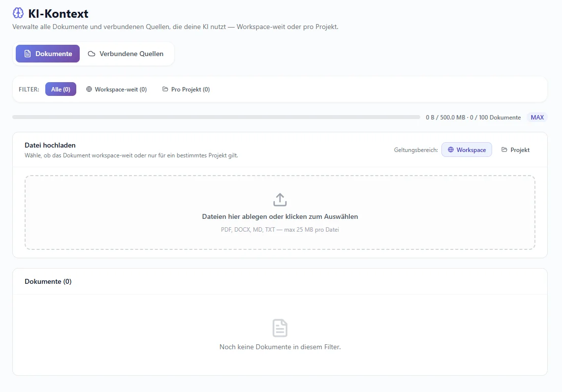
Task: Set Geltungsbereich to Workspace
Action: coord(467,150)
